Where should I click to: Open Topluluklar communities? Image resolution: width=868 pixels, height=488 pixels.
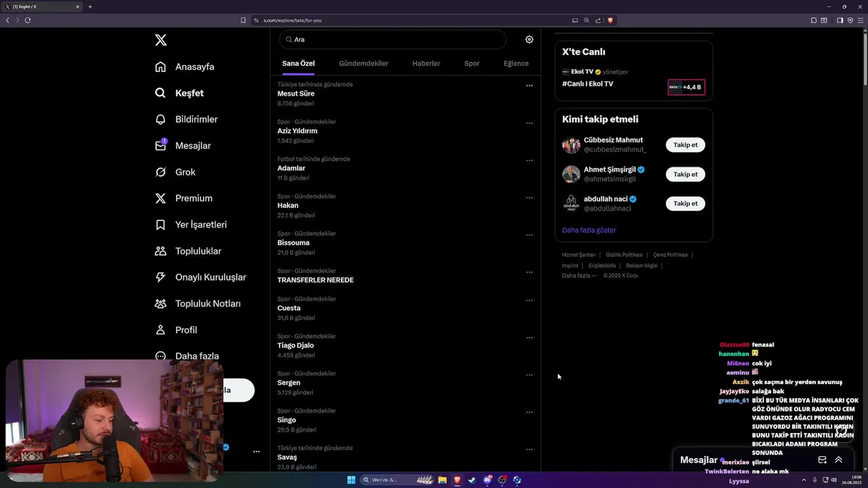[188, 251]
